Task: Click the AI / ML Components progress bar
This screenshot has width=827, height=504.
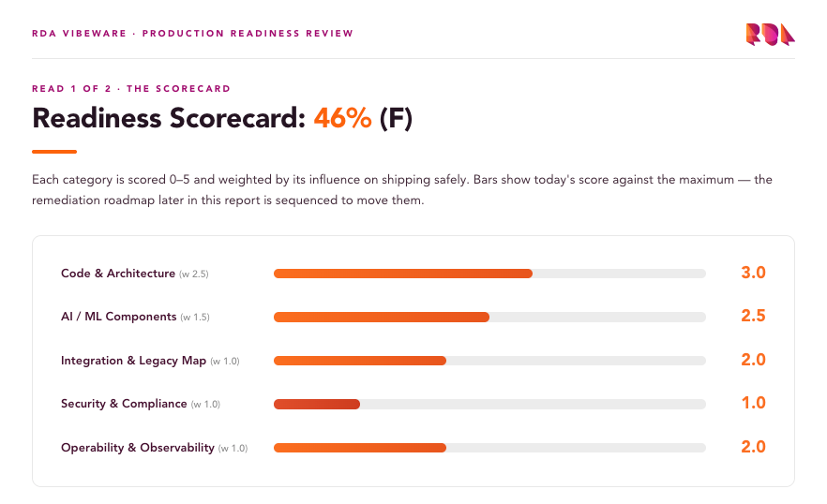Action: tap(489, 317)
